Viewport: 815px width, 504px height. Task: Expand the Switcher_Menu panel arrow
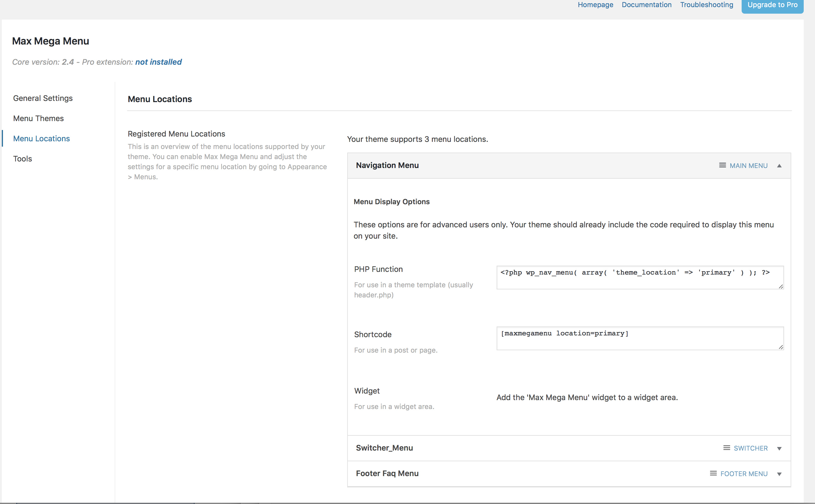[x=779, y=448]
